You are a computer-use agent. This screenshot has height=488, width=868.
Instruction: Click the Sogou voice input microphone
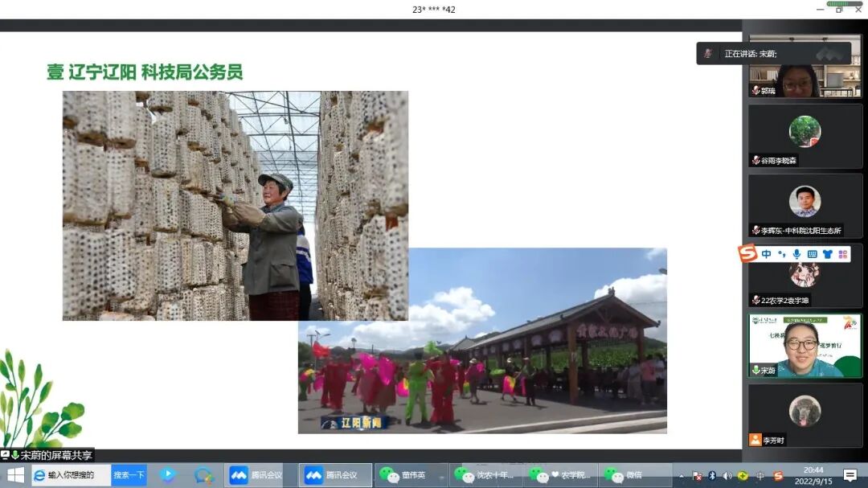point(796,254)
